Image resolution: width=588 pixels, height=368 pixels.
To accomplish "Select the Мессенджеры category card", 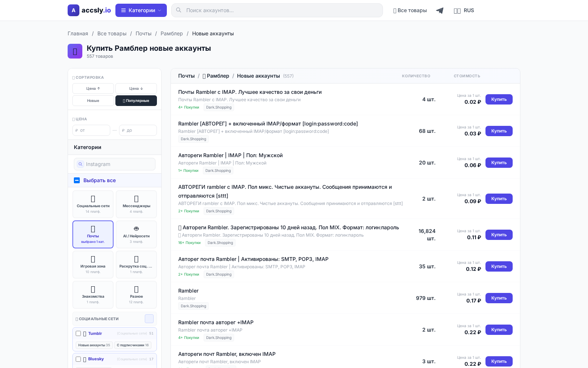I will pos(136,204).
